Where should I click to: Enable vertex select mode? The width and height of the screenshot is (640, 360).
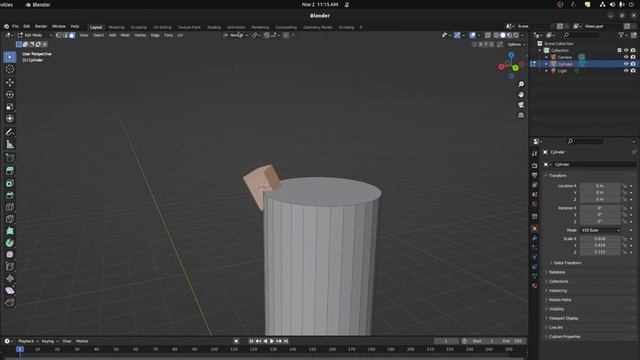coord(59,36)
